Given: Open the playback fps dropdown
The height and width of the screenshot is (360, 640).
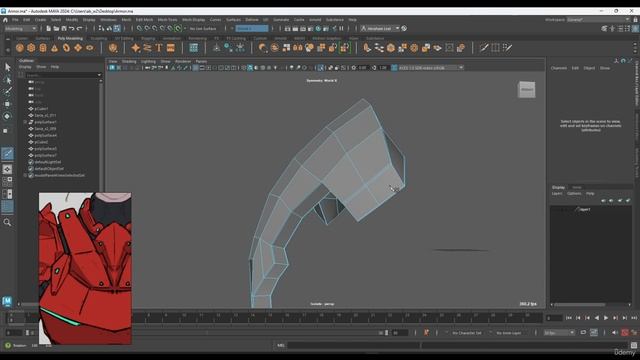Looking at the screenshot, I should click(x=559, y=333).
